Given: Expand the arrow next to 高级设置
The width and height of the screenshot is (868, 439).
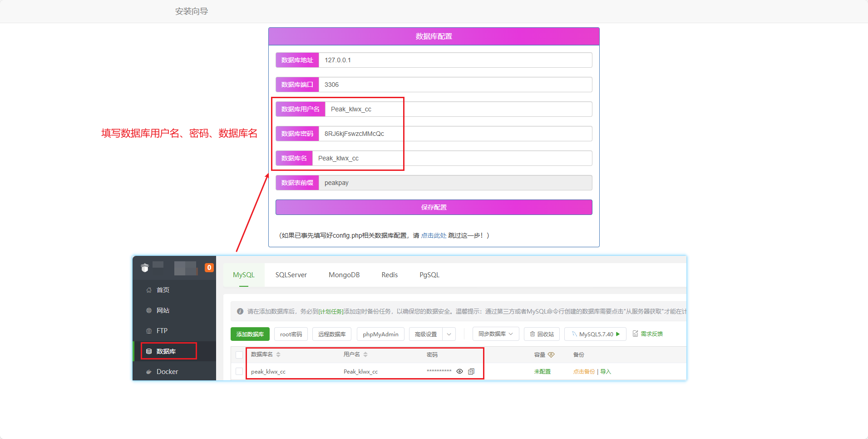Looking at the screenshot, I should coord(449,334).
